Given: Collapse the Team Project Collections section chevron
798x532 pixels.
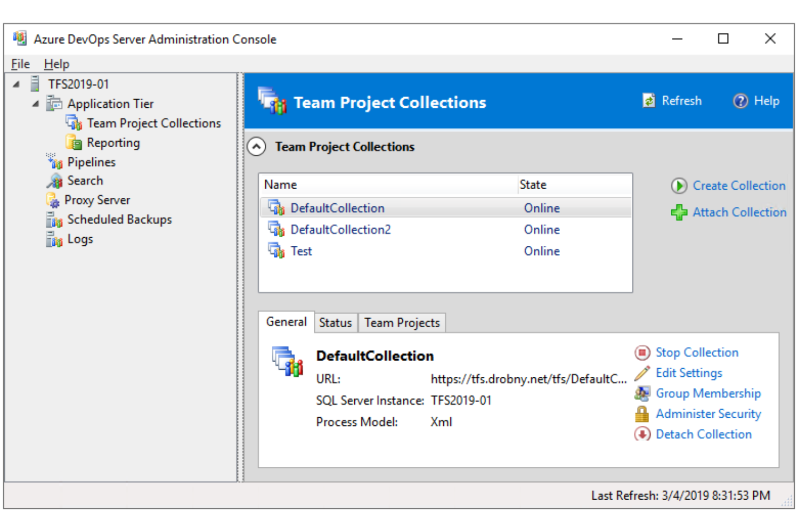Looking at the screenshot, I should coord(257,147).
